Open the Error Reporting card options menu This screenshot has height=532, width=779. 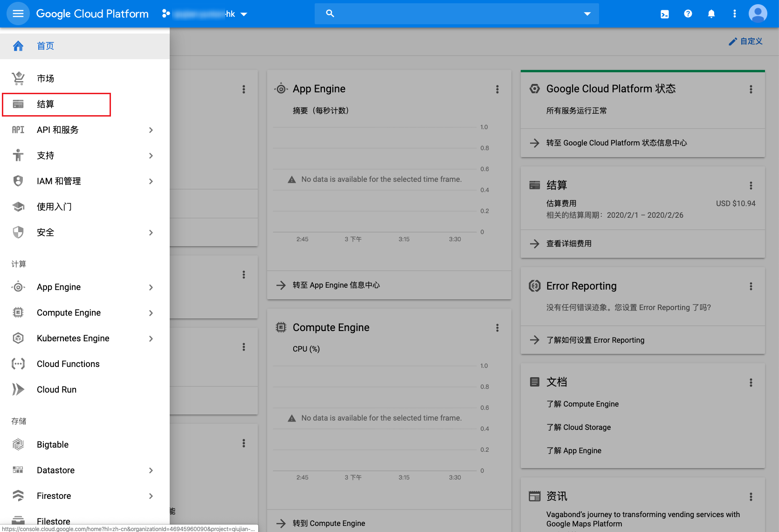click(751, 286)
